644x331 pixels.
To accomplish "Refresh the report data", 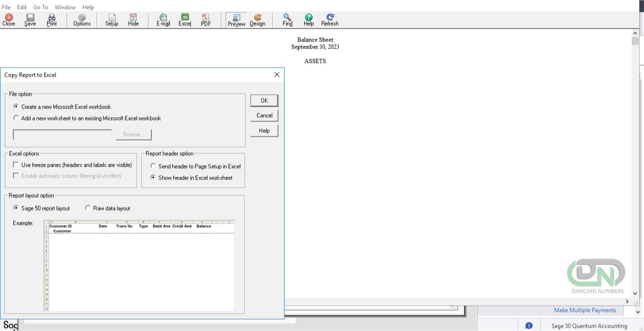I will [329, 20].
